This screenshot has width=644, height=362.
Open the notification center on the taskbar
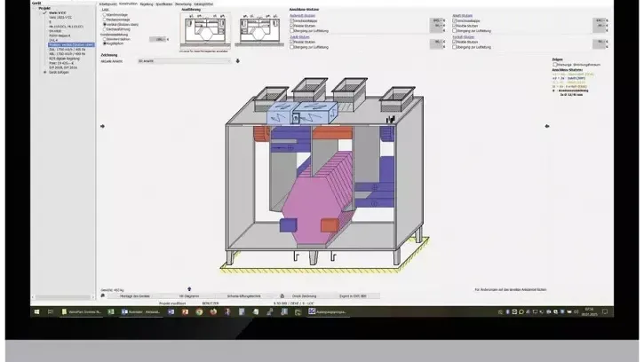point(605,312)
